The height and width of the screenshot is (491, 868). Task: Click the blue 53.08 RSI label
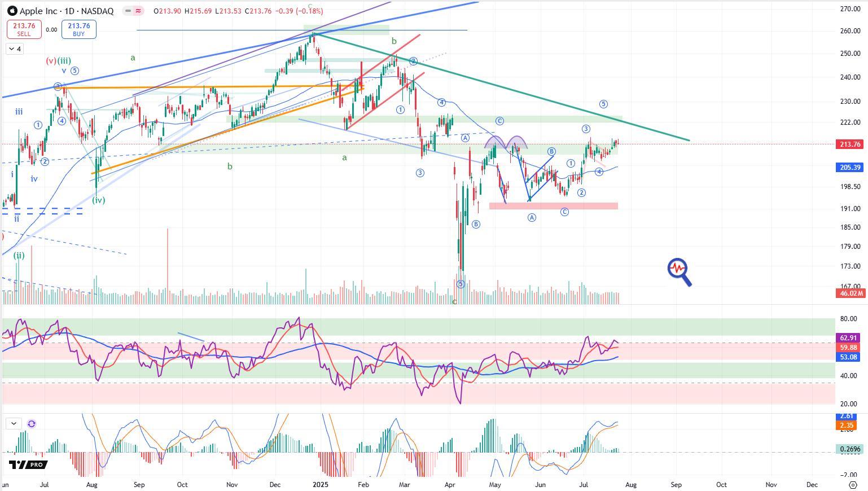click(x=849, y=357)
